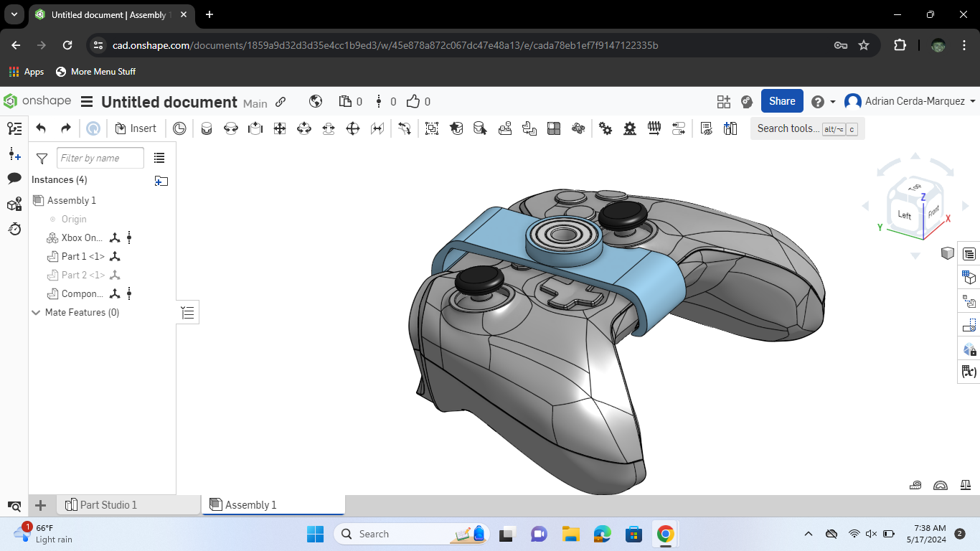Click the Share button
The image size is (980, 551).
[782, 101]
